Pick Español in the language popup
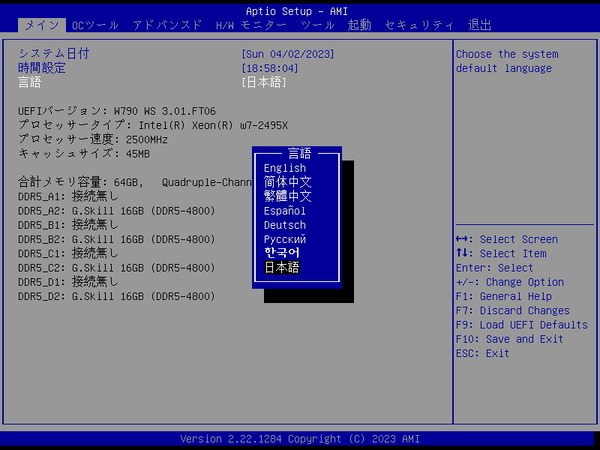 click(285, 211)
